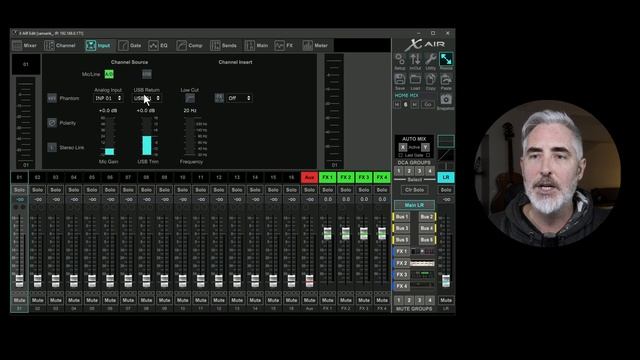Click the Main tab icon

249,45
